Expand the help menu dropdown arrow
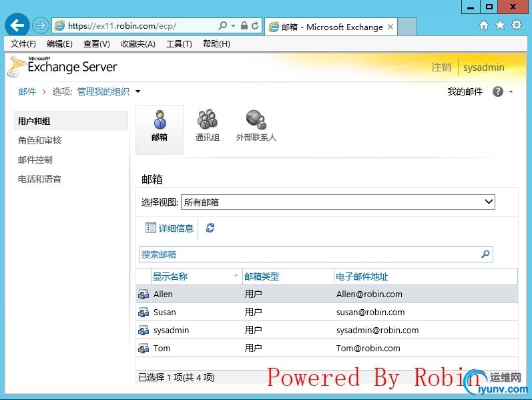The width and height of the screenshot is (532, 400). (511, 91)
